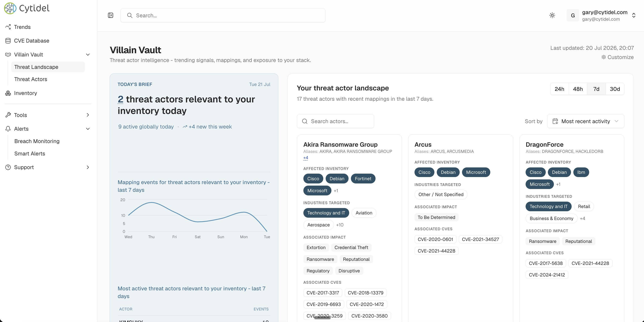Screen dimensions: 644x322
Task: Click the Alerts bell icon
Action: point(8,129)
